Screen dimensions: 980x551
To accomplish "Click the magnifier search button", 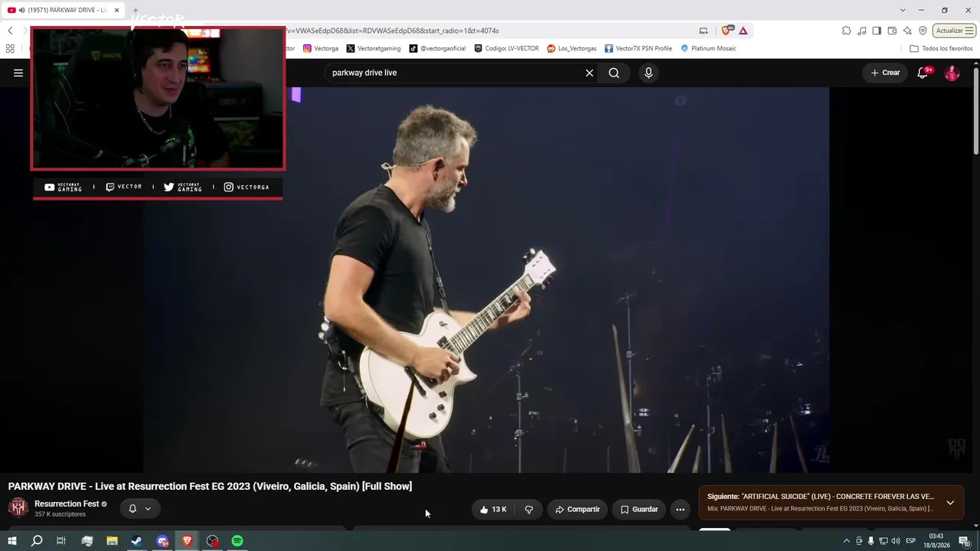I will [614, 73].
